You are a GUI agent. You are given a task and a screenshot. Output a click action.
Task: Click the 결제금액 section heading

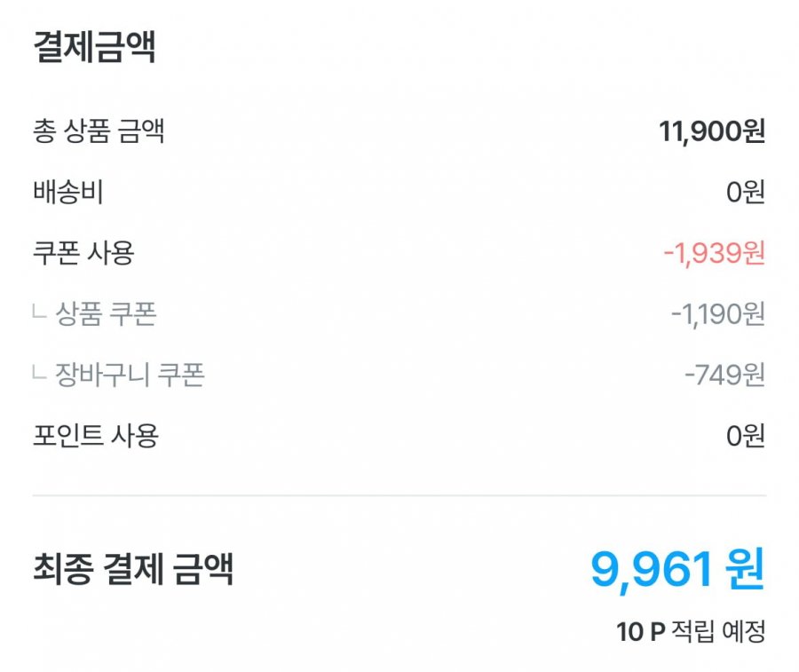tap(94, 48)
